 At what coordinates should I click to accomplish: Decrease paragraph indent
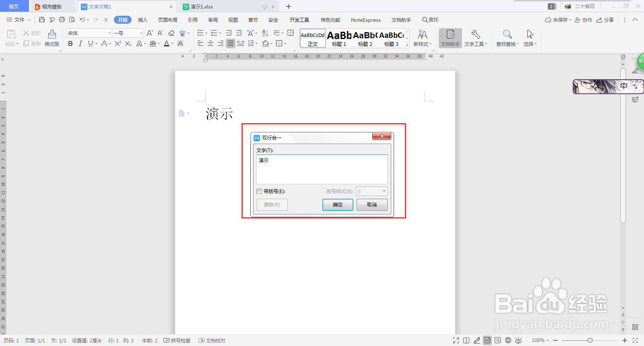229,33
